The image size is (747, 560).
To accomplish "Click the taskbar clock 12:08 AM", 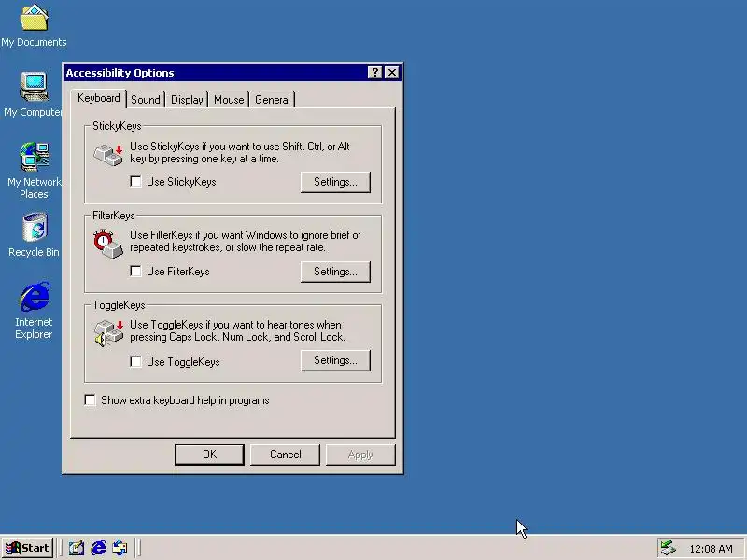I will click(711, 549).
